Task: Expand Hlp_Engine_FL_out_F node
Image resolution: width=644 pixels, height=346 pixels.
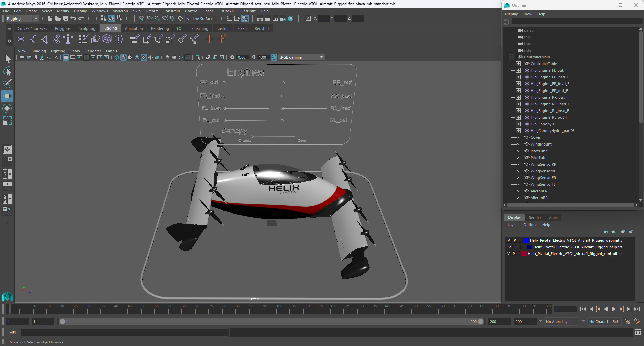Action: pos(518,70)
